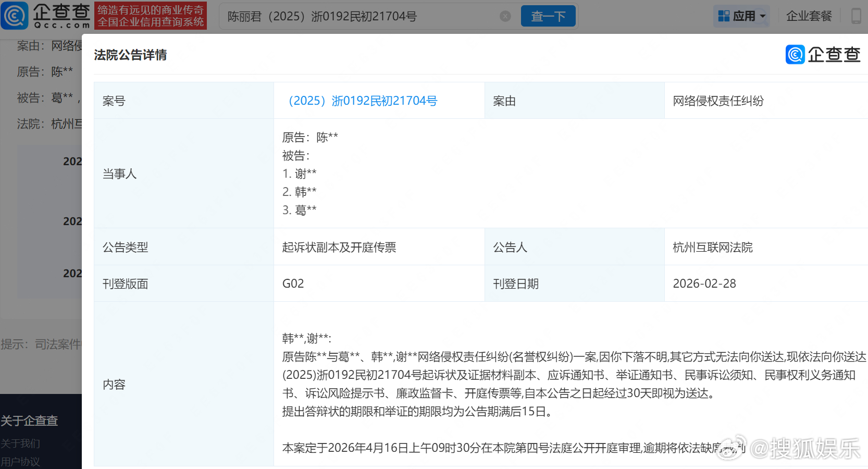The height and width of the screenshot is (469, 868).
Task: Click the red slogan banner beside the logo
Action: [x=151, y=16]
